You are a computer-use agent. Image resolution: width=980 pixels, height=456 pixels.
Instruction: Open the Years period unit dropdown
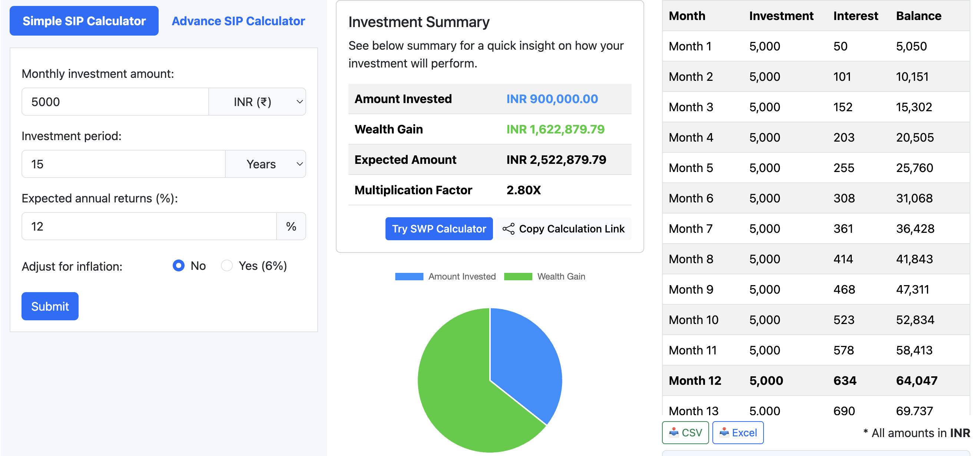pyautogui.click(x=265, y=163)
